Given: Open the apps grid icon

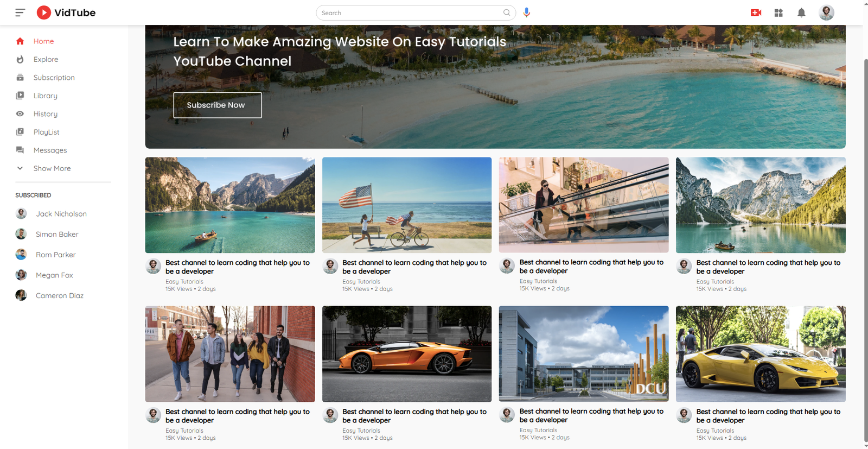Looking at the screenshot, I should pos(778,12).
